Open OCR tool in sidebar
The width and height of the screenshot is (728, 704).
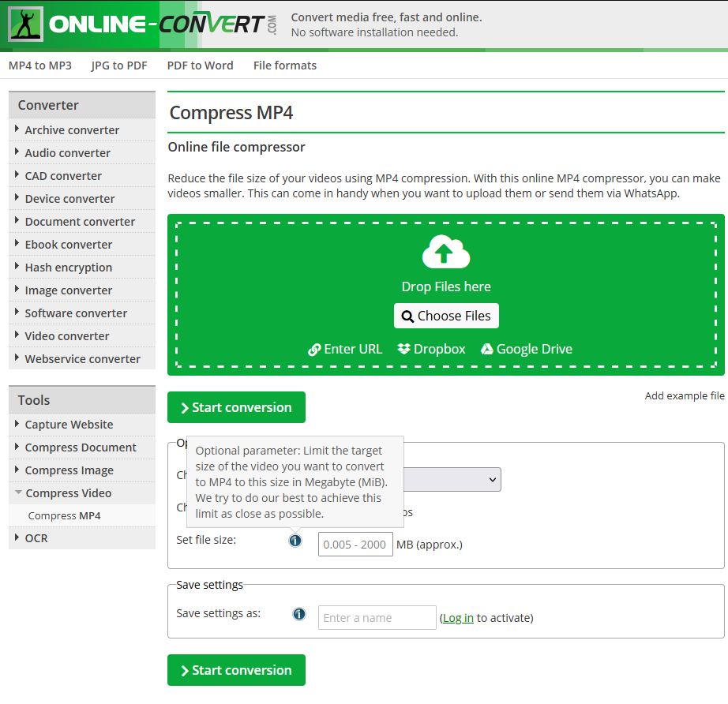pos(36,538)
